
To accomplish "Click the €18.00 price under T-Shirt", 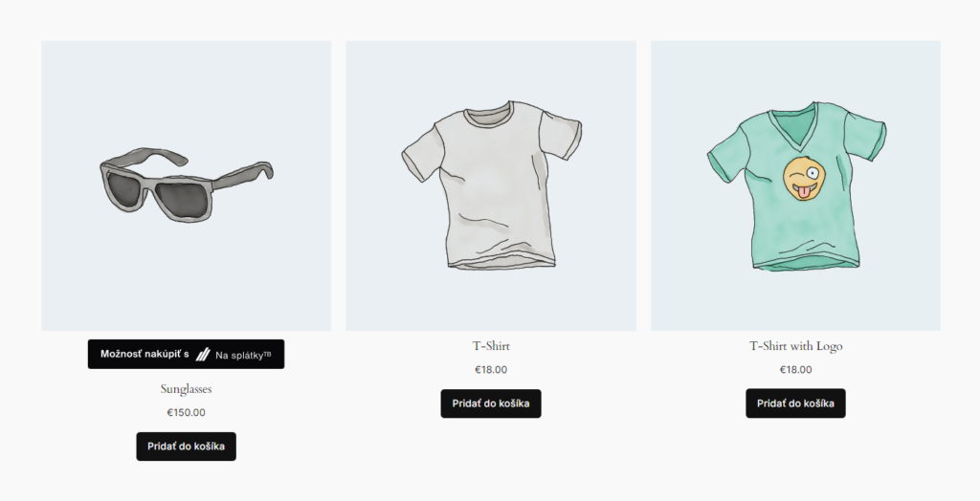I will tap(491, 370).
